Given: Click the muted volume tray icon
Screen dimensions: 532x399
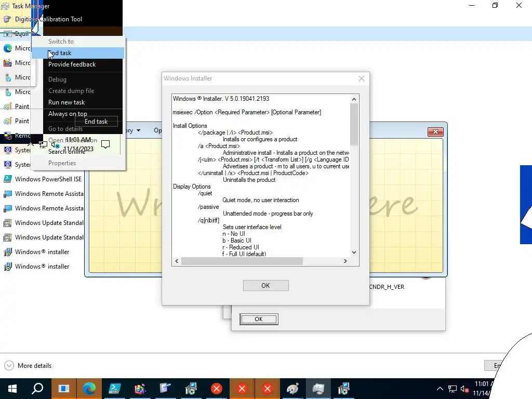Looking at the screenshot, I should pyautogui.click(x=465, y=389).
